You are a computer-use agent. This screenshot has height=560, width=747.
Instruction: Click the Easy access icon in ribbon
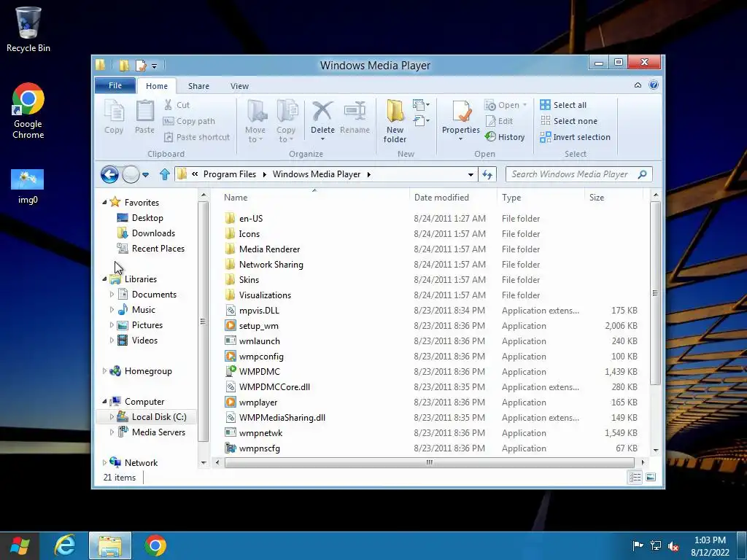(421, 120)
